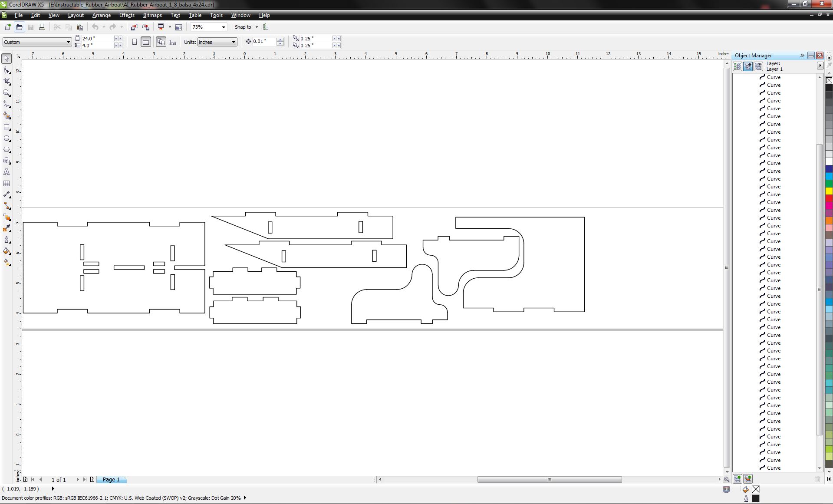Pick the red color swatch
The image size is (833, 504).
(829, 198)
